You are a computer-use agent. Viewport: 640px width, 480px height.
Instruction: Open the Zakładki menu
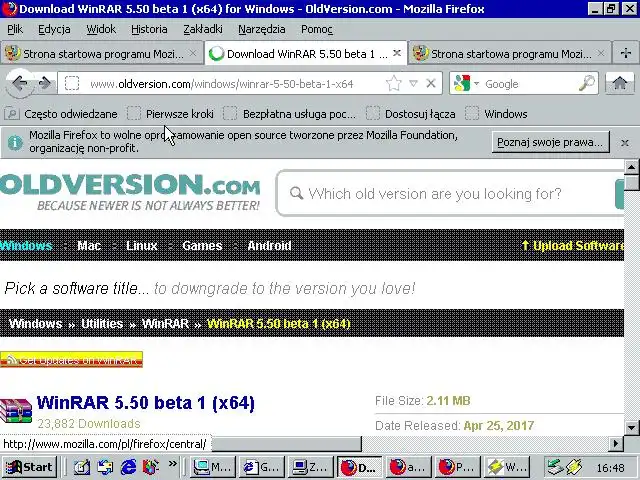[x=203, y=29]
